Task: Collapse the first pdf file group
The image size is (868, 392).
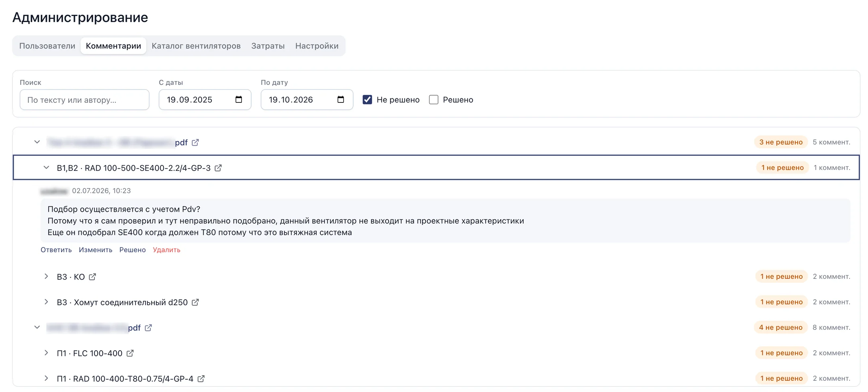Action: coord(37,142)
